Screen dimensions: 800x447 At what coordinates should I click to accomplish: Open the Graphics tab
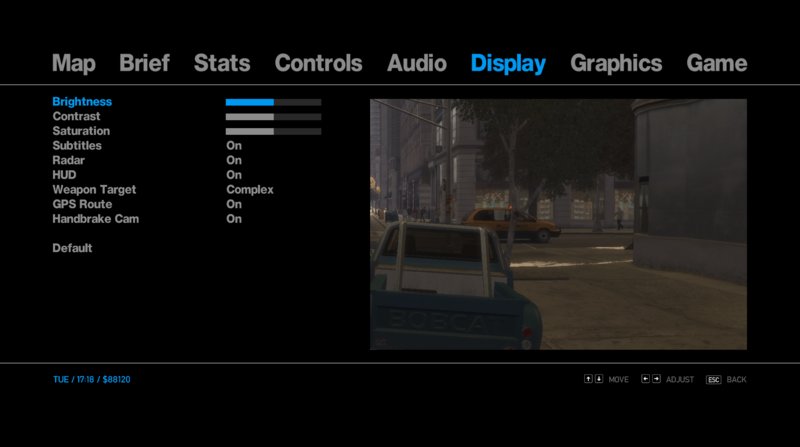[616, 64]
